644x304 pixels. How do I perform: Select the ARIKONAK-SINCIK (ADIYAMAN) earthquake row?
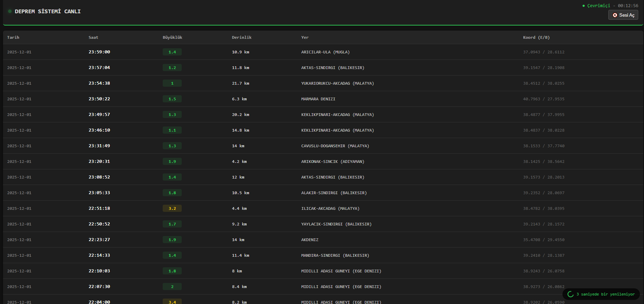click(x=333, y=162)
